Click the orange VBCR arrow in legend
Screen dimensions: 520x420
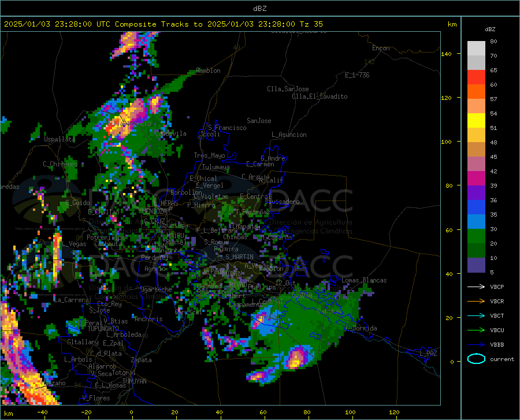476,302
